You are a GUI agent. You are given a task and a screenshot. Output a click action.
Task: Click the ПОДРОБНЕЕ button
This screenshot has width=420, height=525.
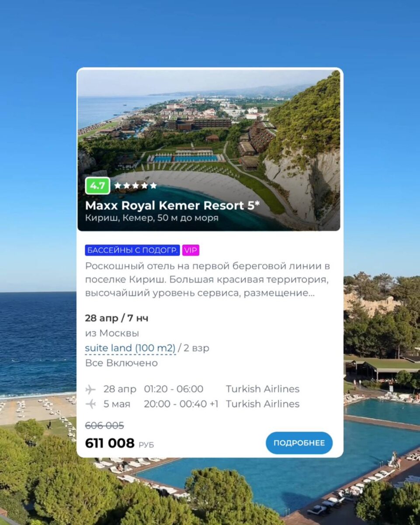point(299,443)
